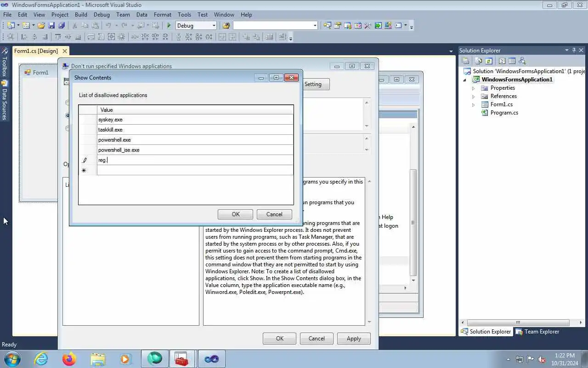This screenshot has height=368, width=588.
Task: Click Show All Files in Solution Explorer
Action: (479, 61)
